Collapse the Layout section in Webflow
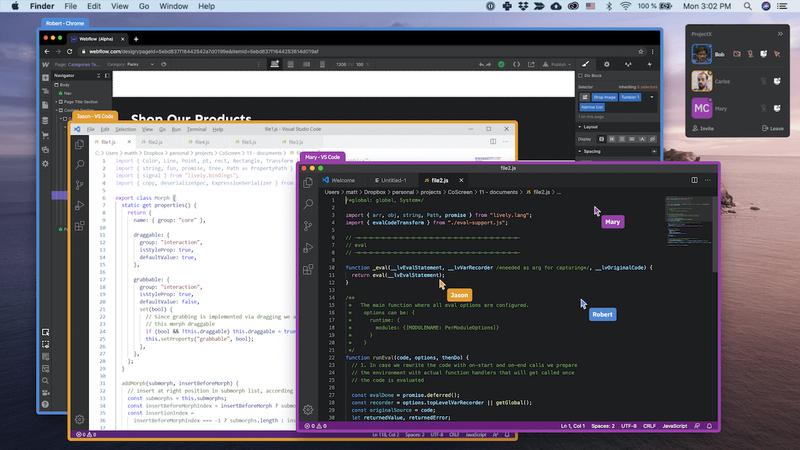This screenshot has width=800, height=450. coord(580,127)
